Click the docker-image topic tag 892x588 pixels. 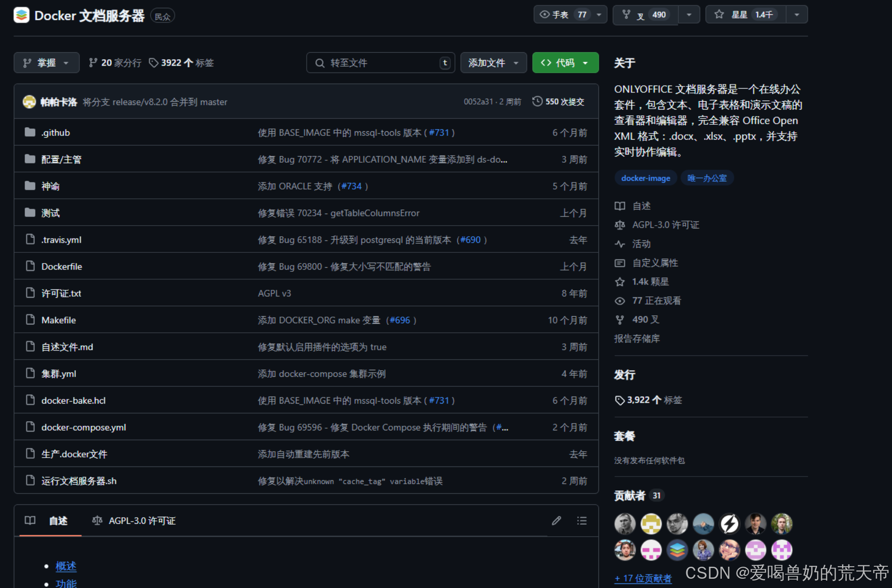(x=646, y=178)
